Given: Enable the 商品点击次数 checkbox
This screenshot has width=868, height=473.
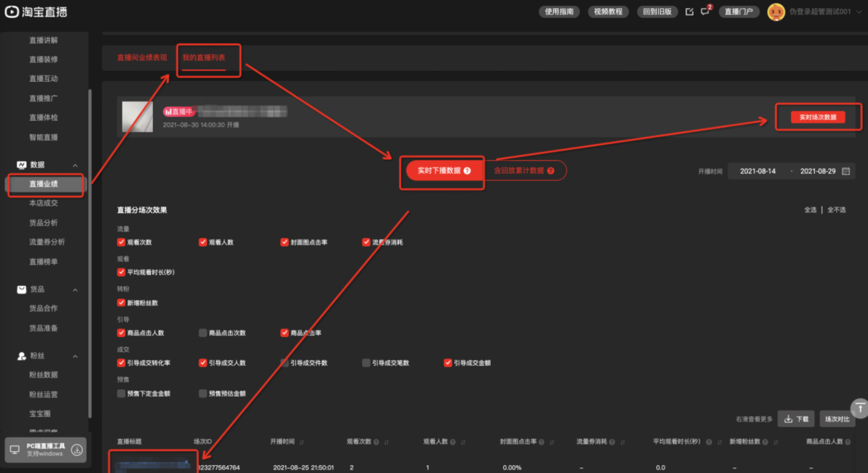Looking at the screenshot, I should [x=203, y=333].
